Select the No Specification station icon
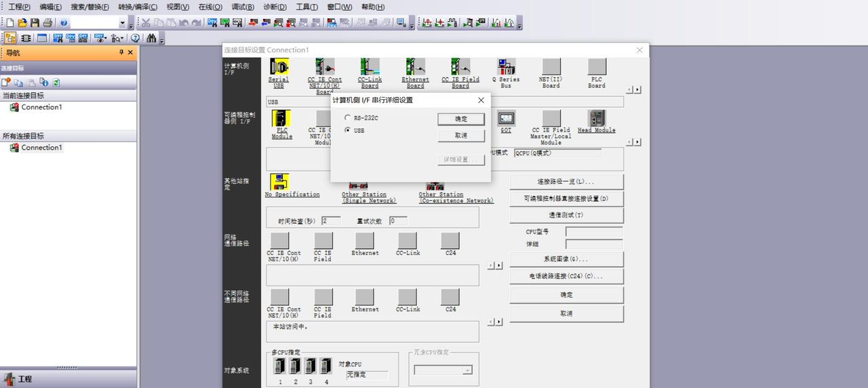868x388 pixels. (279, 182)
